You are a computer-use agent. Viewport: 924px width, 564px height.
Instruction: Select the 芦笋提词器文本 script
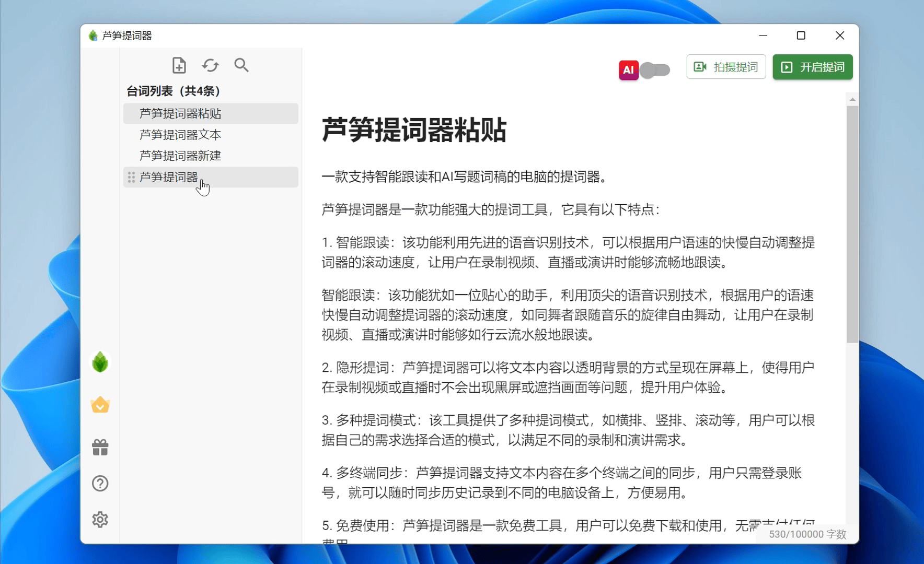pos(180,135)
